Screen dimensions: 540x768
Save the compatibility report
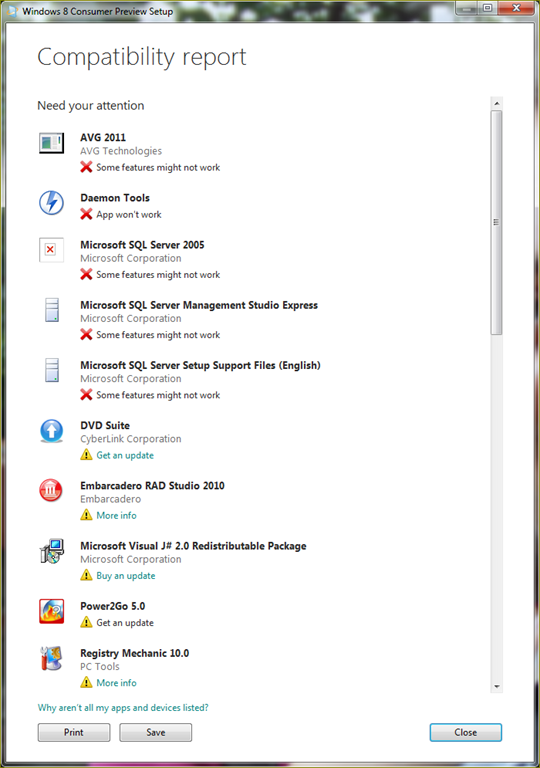coord(156,732)
